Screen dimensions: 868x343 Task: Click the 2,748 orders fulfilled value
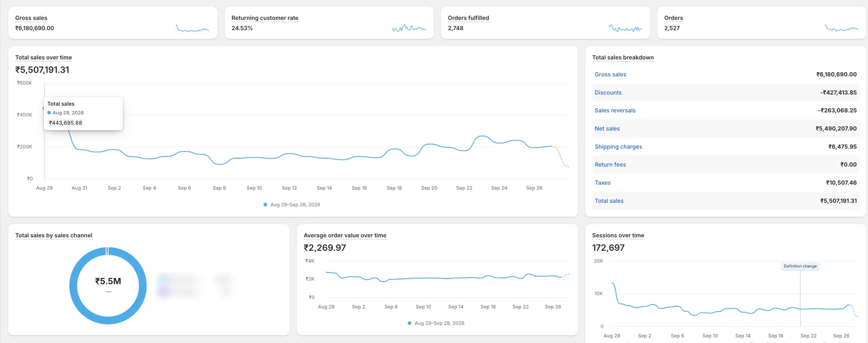click(456, 28)
